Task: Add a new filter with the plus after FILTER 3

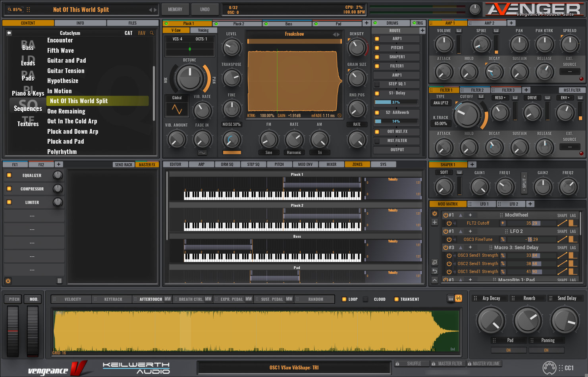Action: coord(526,90)
